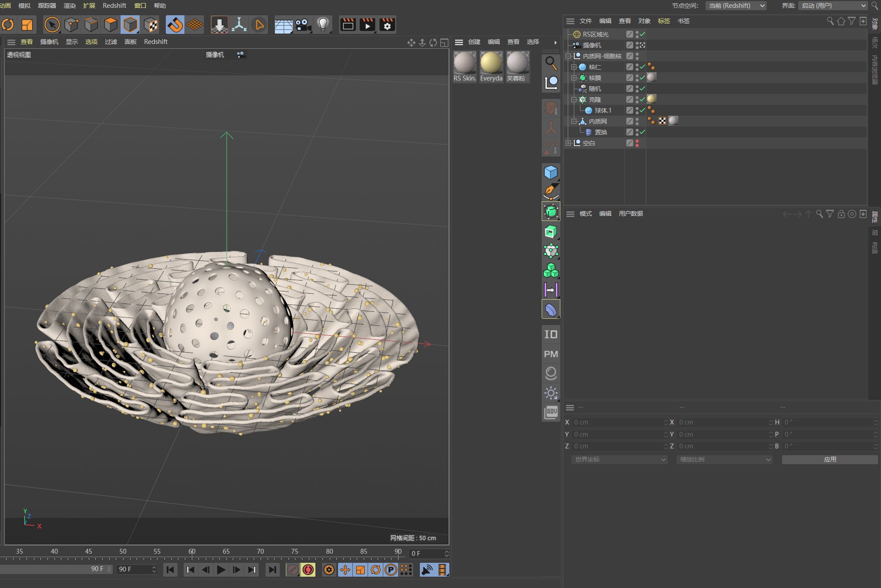Toggle the enable checkmark of 核膜 object
The height and width of the screenshot is (588, 881).
click(642, 77)
